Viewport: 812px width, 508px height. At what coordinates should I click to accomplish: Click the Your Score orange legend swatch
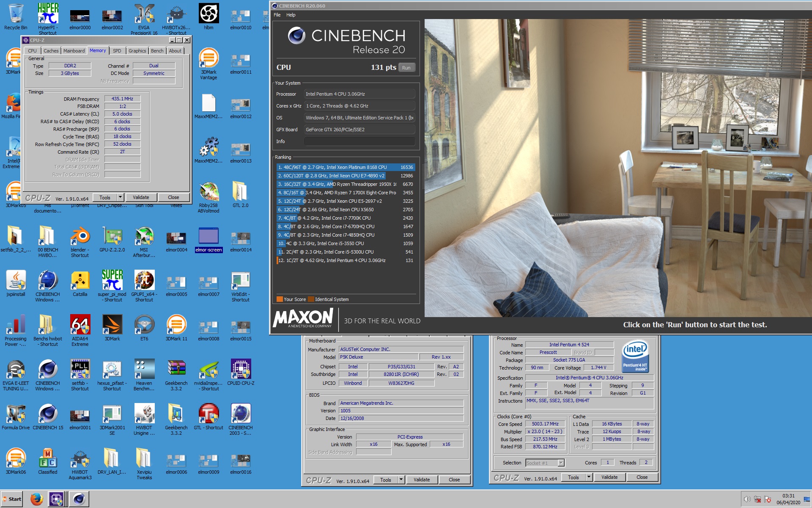click(279, 299)
